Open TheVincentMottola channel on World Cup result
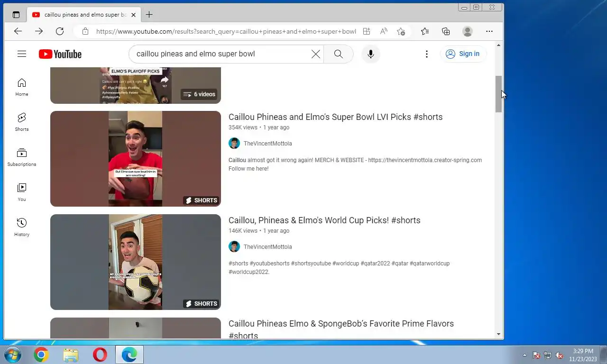 pyautogui.click(x=267, y=247)
